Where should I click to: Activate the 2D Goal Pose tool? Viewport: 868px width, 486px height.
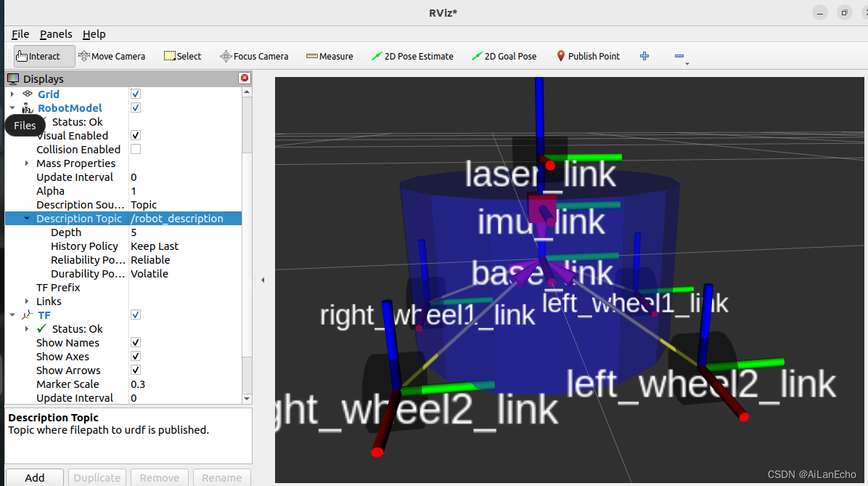click(504, 56)
